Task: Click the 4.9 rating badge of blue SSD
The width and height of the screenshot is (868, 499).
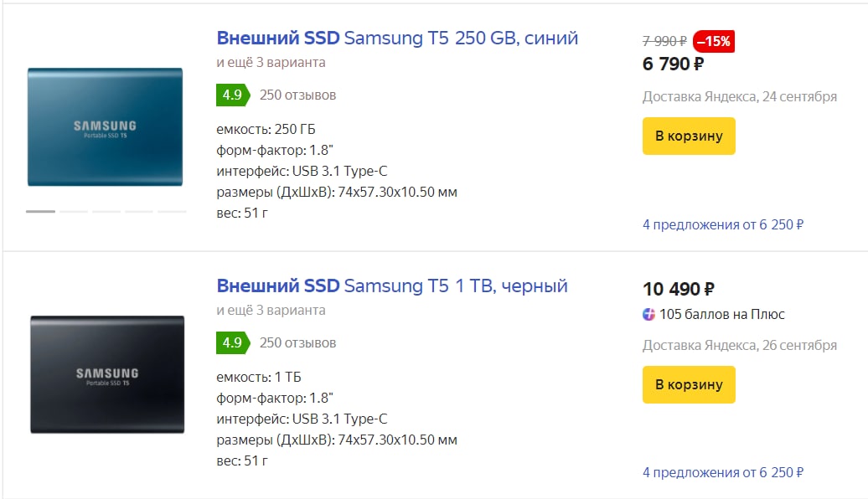Action: click(x=232, y=95)
